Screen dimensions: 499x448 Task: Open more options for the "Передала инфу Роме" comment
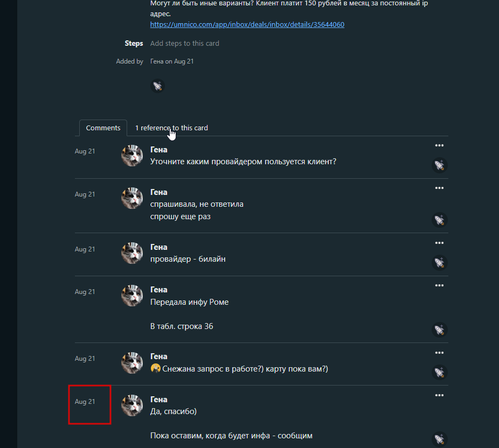(439, 285)
